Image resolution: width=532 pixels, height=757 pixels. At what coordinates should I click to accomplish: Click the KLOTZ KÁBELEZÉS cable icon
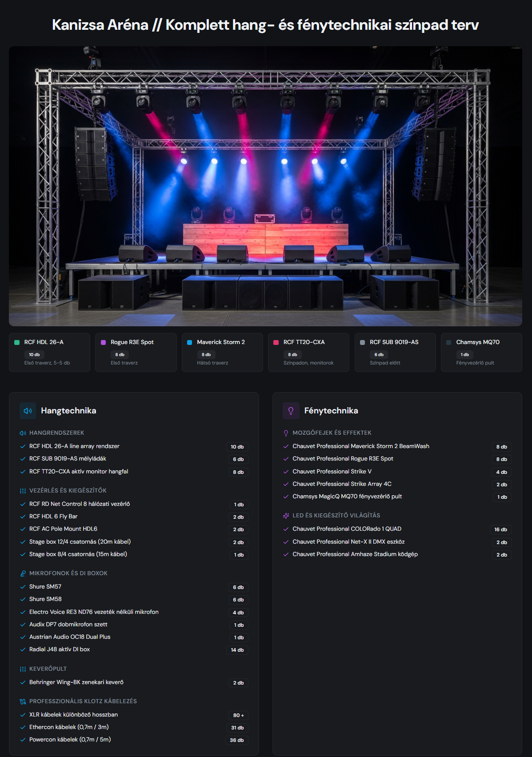coord(23,701)
